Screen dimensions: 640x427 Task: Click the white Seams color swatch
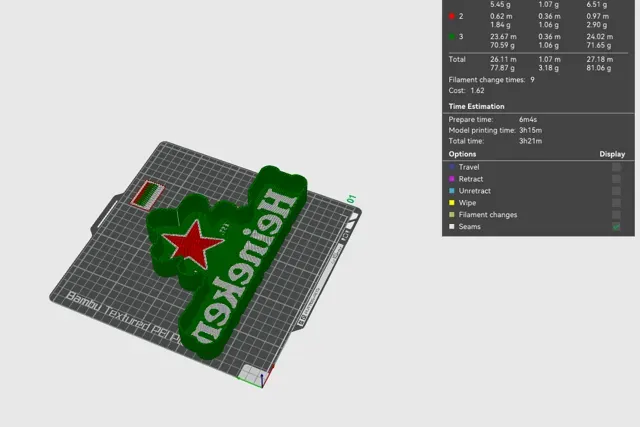click(451, 227)
